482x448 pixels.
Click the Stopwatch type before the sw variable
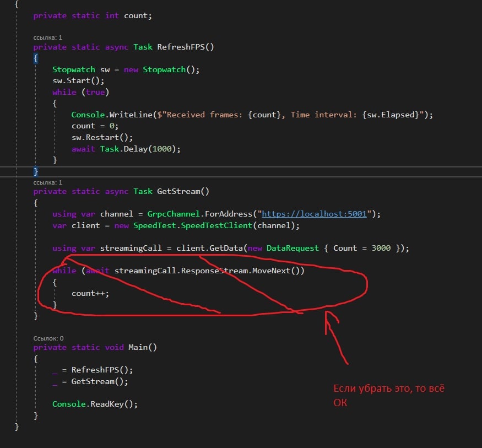coord(74,69)
